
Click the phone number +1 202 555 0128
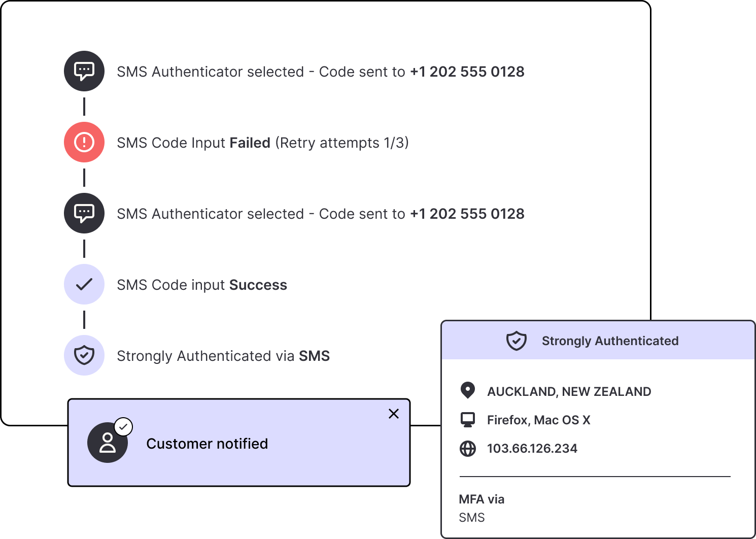467,72
